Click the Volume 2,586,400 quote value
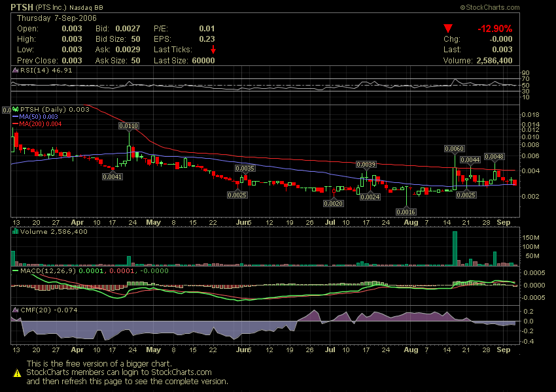556x392 pixels. point(495,61)
